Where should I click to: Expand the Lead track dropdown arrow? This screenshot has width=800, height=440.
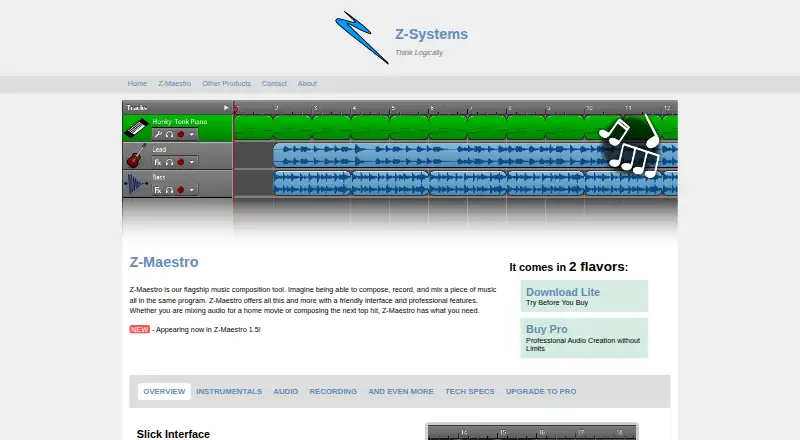click(x=192, y=162)
